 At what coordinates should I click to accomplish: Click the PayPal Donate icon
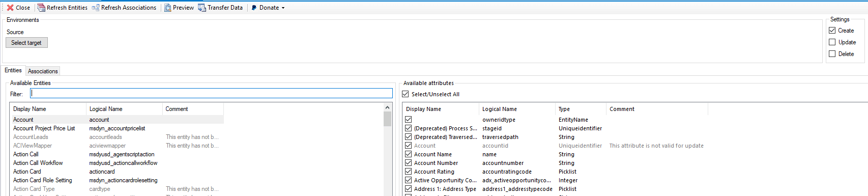pyautogui.click(x=254, y=8)
